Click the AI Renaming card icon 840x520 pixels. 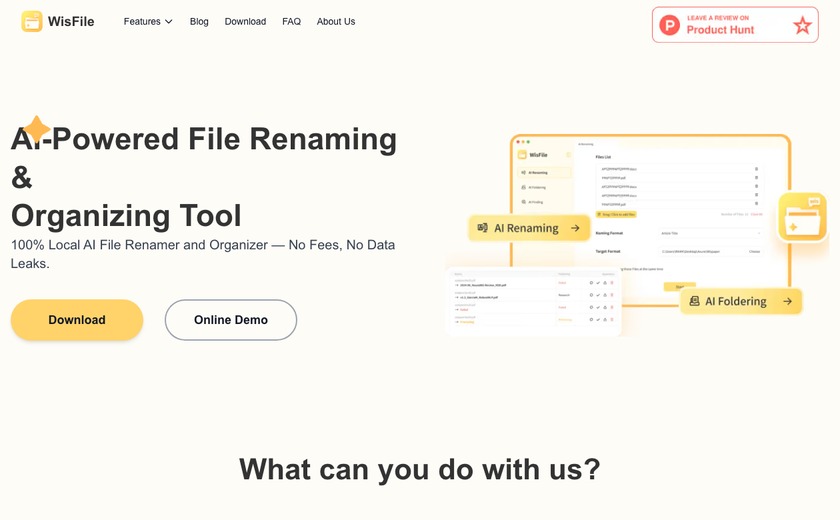[x=482, y=228]
